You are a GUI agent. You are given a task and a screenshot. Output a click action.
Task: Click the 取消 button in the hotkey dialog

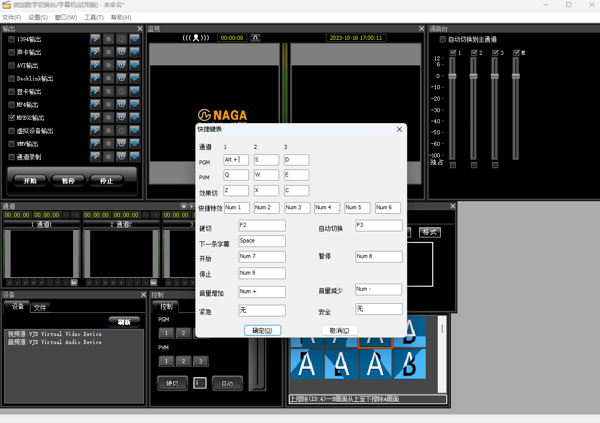[x=339, y=330]
